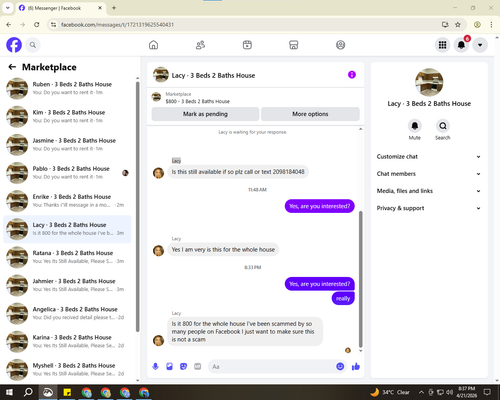Open the Marketplace storefront icon
500x400 pixels.
(x=294, y=45)
